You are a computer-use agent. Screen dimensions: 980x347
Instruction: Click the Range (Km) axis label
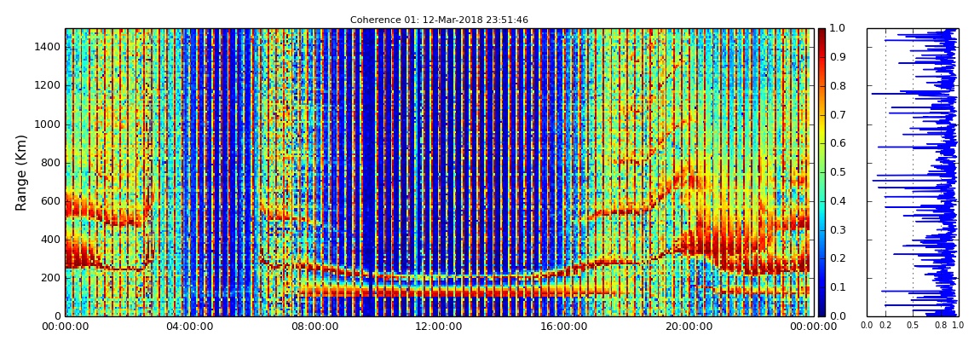point(20,172)
